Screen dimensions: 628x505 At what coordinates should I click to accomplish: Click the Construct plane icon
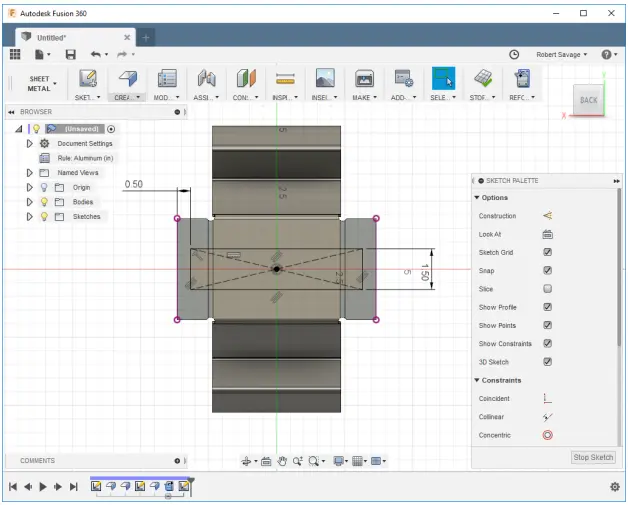(x=246, y=78)
